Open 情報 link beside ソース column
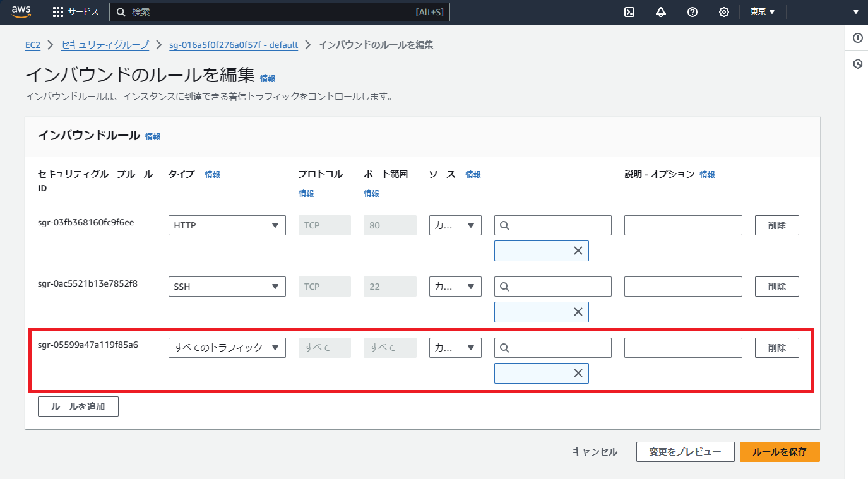The width and height of the screenshot is (868, 479). tap(473, 175)
